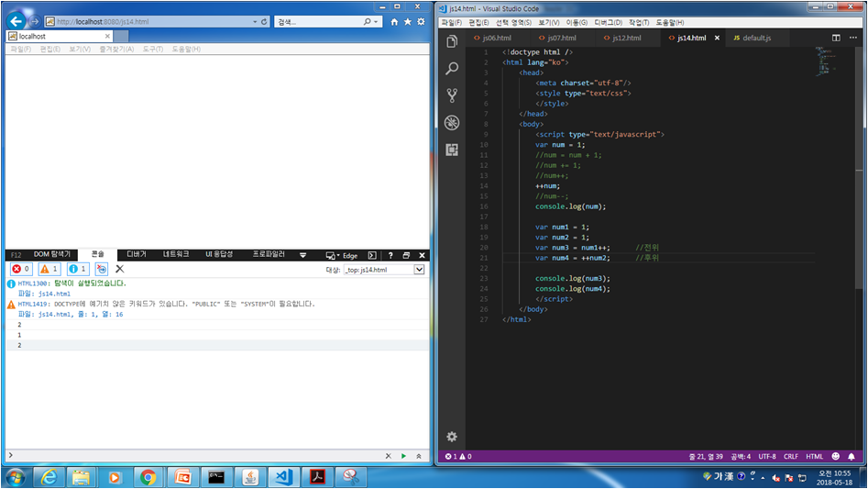The image size is (868, 489).
Task: Click the IE address bar URL field
Action: (x=149, y=22)
